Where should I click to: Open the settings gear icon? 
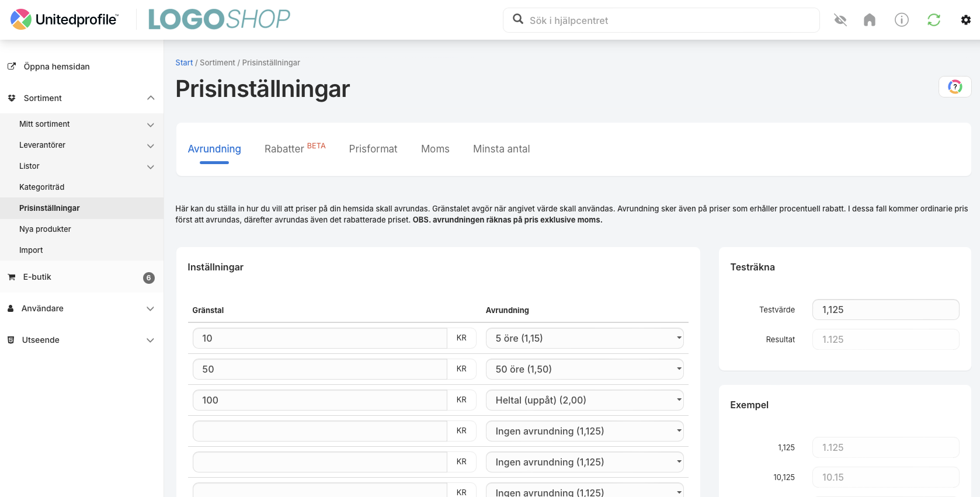tap(966, 20)
